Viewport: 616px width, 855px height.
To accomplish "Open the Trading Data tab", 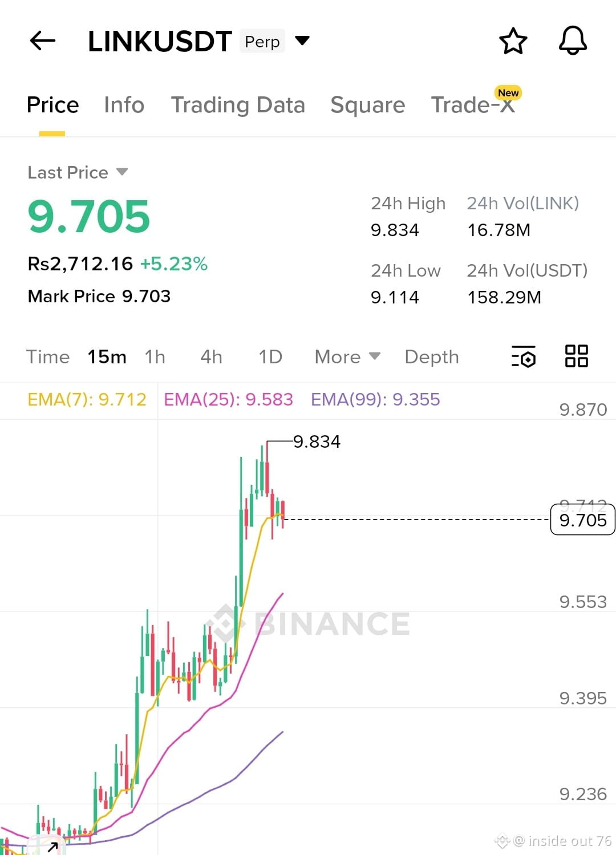I will (238, 105).
